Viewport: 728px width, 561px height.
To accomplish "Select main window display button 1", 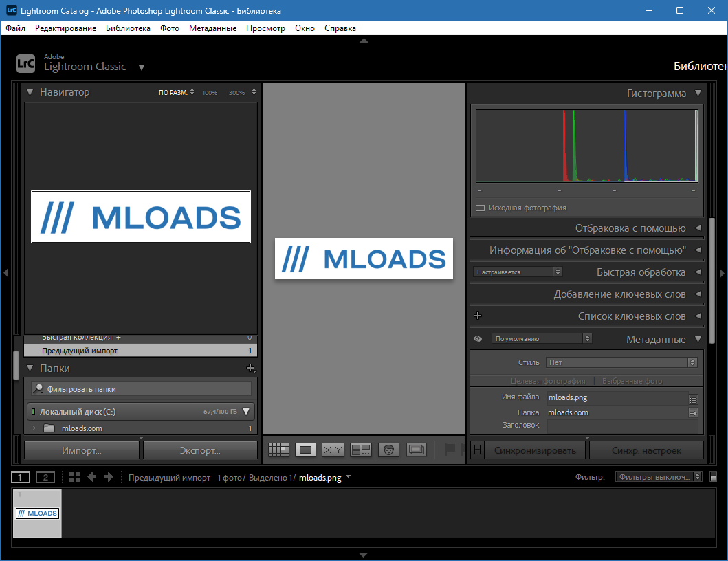I will (x=20, y=477).
